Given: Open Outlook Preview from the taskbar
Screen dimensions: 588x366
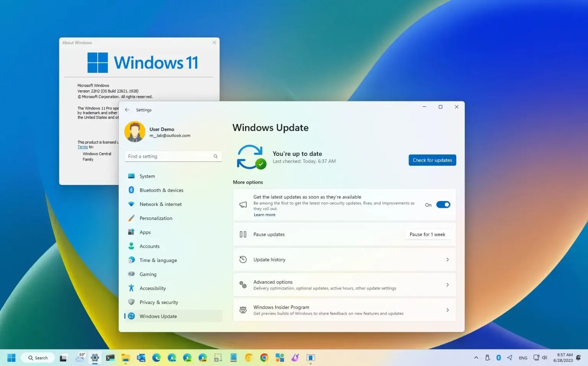Looking at the screenshot, I should 141,358.
